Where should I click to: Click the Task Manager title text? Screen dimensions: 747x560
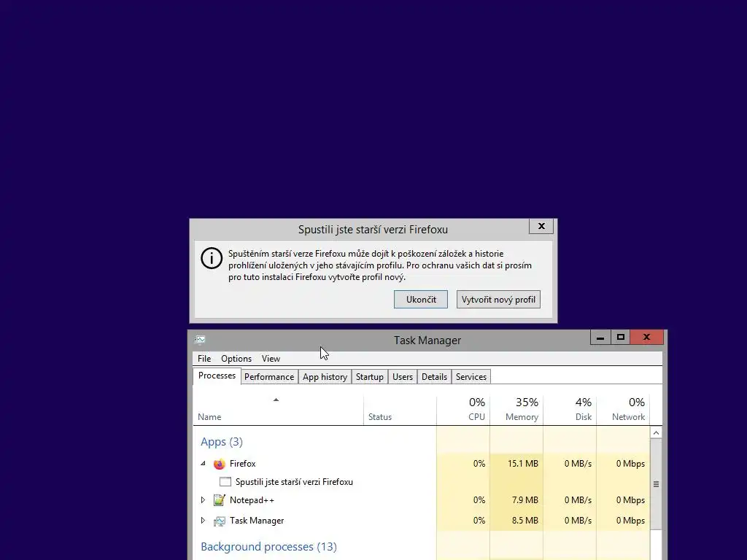(x=427, y=341)
